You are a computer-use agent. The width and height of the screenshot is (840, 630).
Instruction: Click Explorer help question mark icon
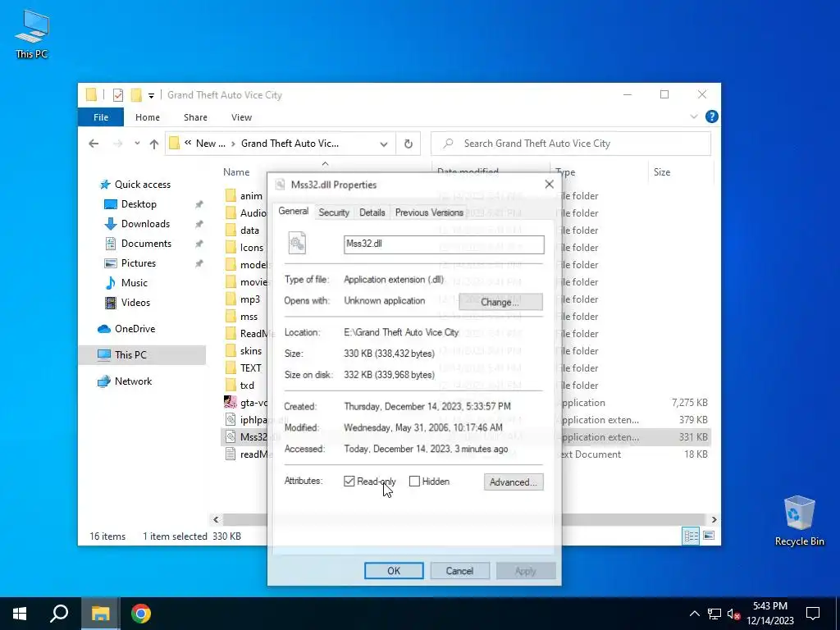[x=711, y=116]
